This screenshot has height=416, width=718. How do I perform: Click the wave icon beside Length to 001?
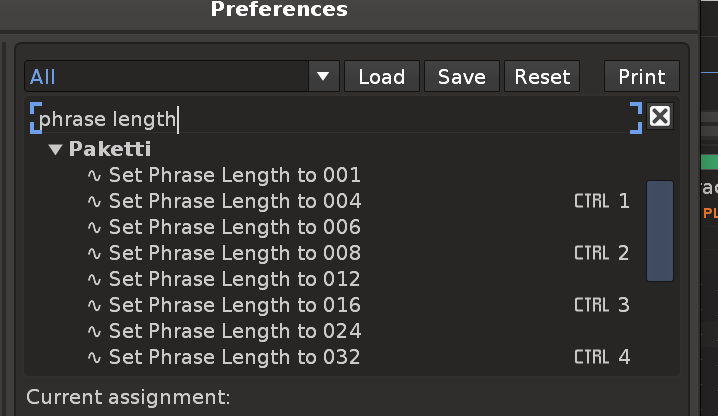pyautogui.click(x=95, y=175)
